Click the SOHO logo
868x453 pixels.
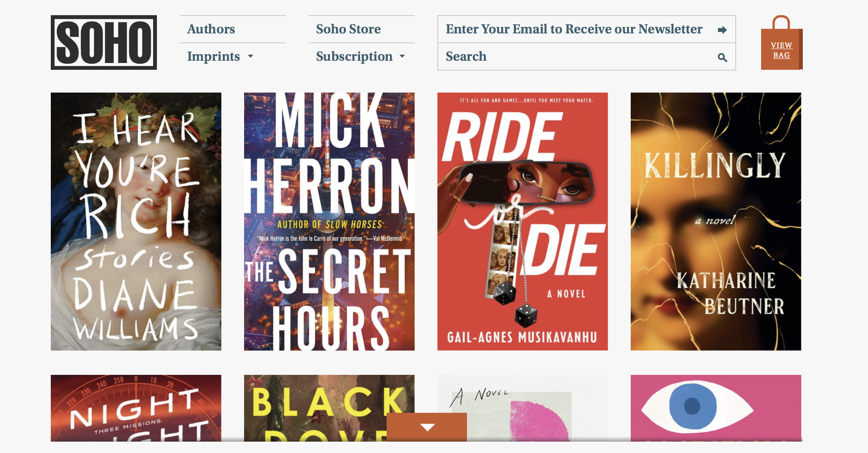pyautogui.click(x=103, y=42)
